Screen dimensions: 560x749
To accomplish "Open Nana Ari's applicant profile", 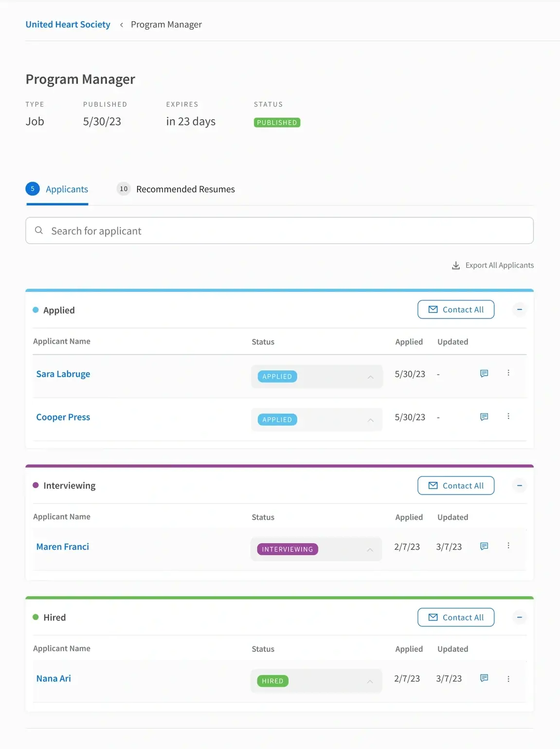I will [x=54, y=678].
